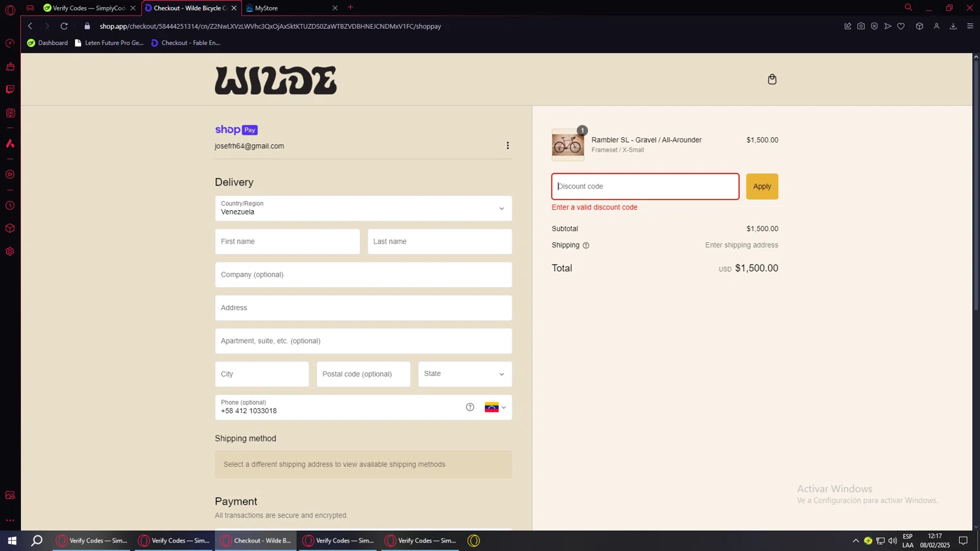Open the CPU chip icon in sidebar
This screenshot has height=551, width=980.
click(10, 113)
